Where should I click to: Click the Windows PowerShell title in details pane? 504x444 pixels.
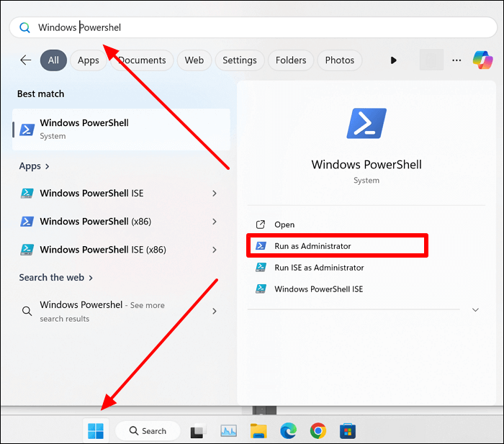(366, 165)
